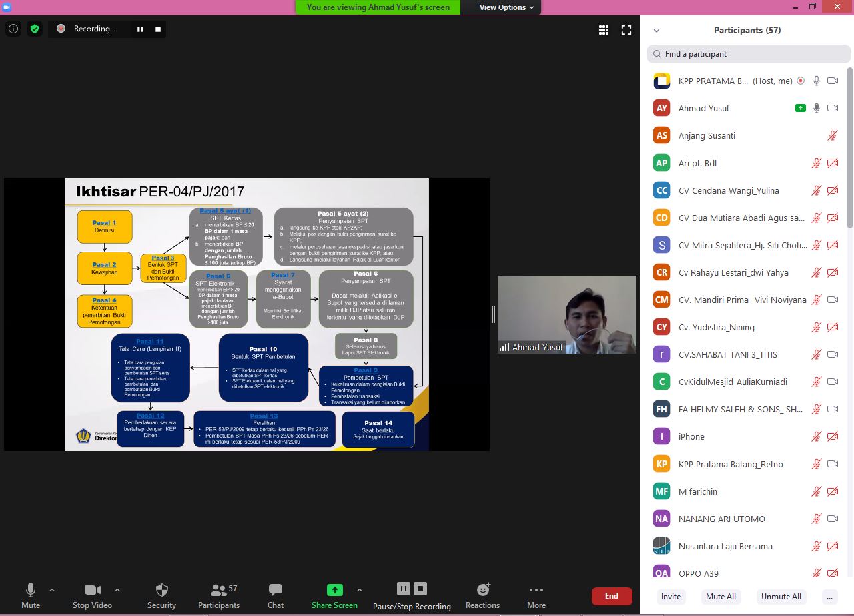
Task: Open the Security options
Action: click(x=161, y=596)
